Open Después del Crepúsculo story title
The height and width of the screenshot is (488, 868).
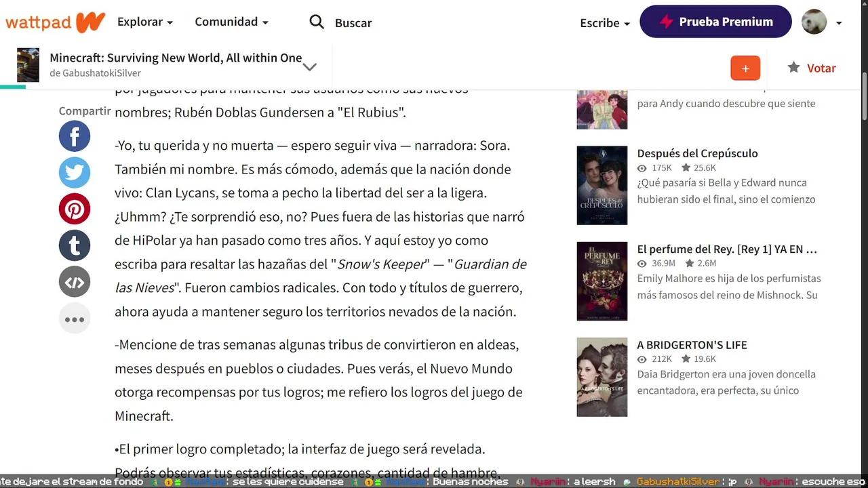click(x=697, y=153)
